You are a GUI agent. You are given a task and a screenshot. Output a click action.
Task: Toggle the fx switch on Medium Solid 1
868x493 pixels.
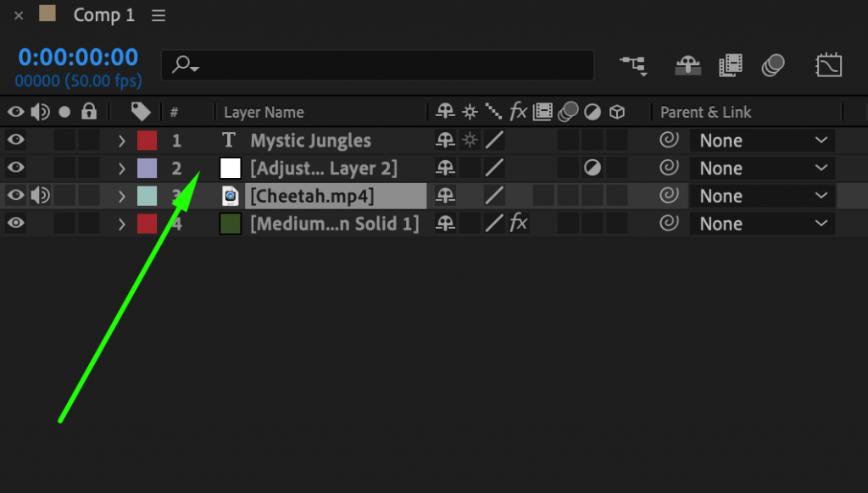(x=518, y=223)
